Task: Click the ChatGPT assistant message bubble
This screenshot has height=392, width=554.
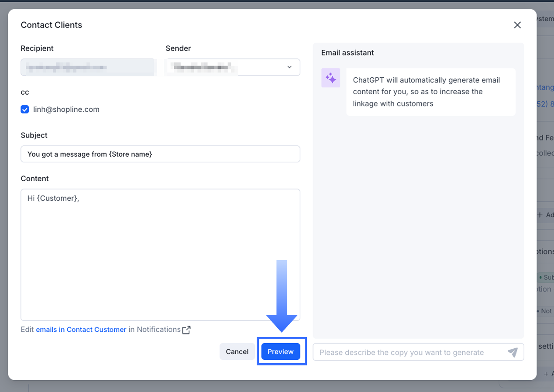Action: (430, 92)
